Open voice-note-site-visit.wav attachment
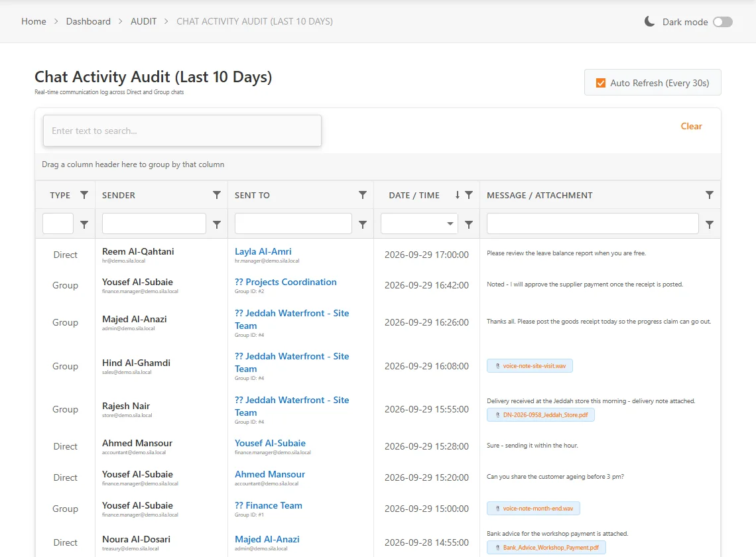 pyautogui.click(x=530, y=365)
